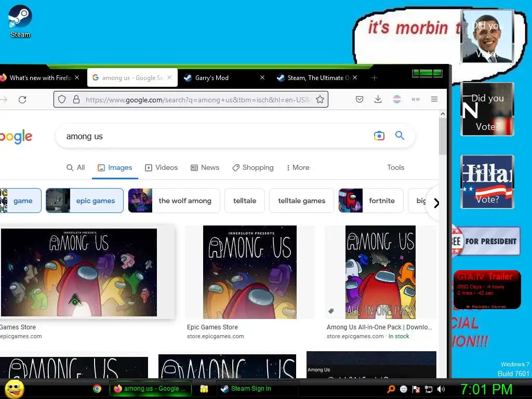
Task: Open the Firefox downloads panel
Action: [378, 99]
